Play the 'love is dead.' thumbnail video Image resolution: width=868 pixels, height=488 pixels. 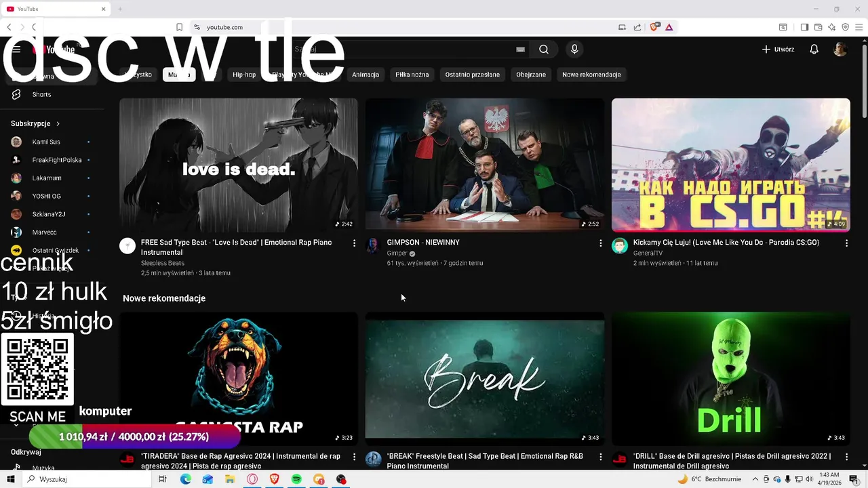(239, 165)
